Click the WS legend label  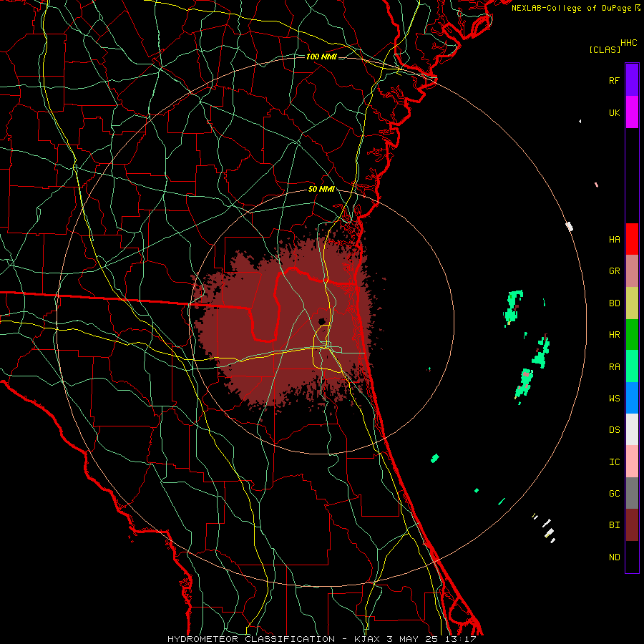point(614,399)
